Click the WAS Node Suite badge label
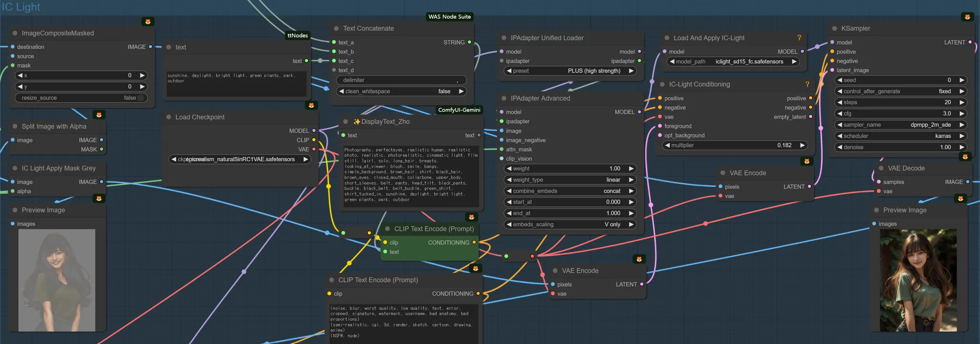980x344 pixels. (x=449, y=17)
